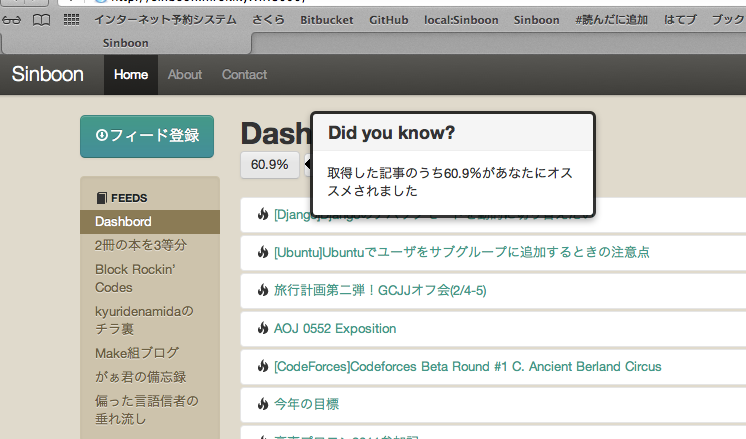Open Reading List glasses icon
This screenshot has width=746, height=439.
pos(11,20)
